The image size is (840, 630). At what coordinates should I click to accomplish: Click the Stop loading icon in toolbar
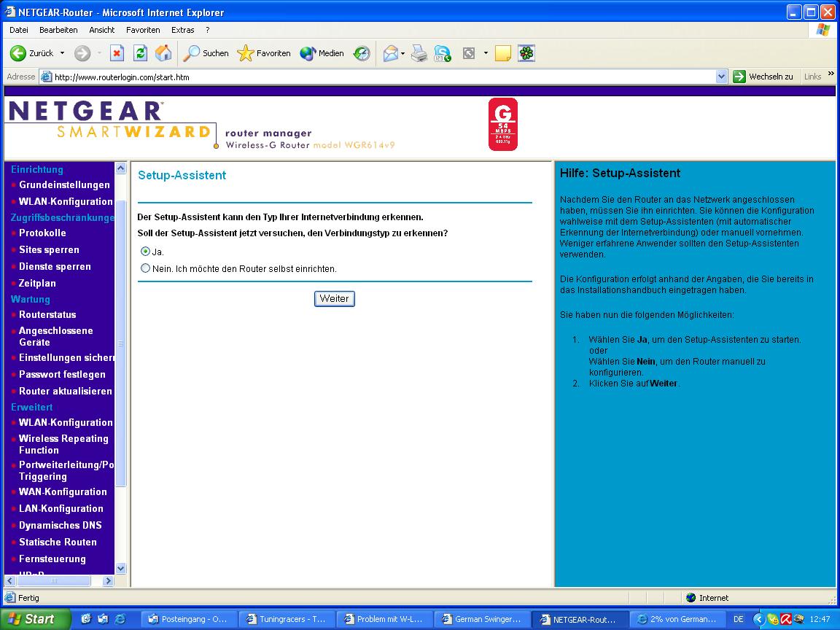[x=117, y=53]
